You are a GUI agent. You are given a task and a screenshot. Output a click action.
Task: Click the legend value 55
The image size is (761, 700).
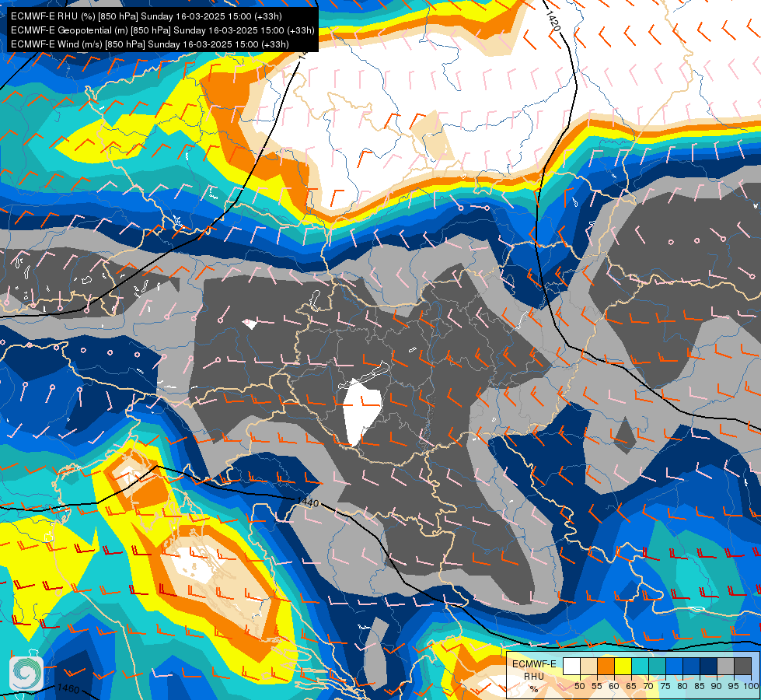(x=597, y=686)
